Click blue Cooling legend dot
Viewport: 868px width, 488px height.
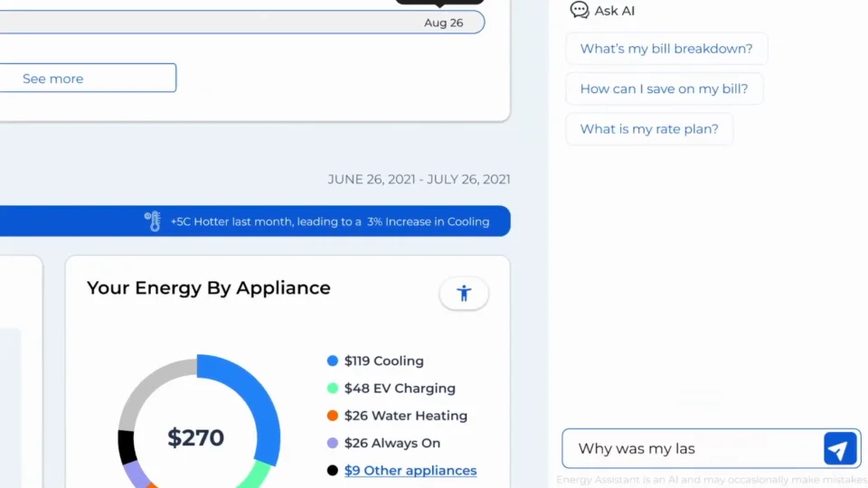click(x=332, y=361)
